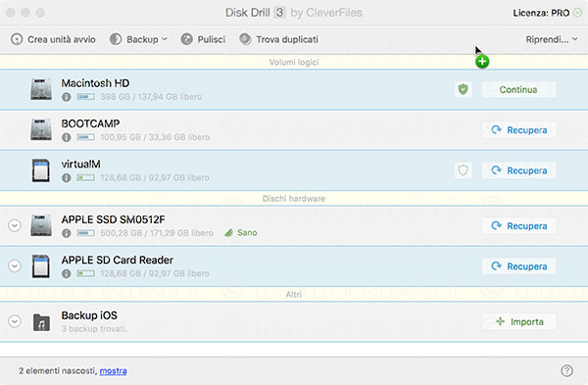Click the mostra link for hidden items
This screenshot has height=385, width=588.
tap(114, 371)
